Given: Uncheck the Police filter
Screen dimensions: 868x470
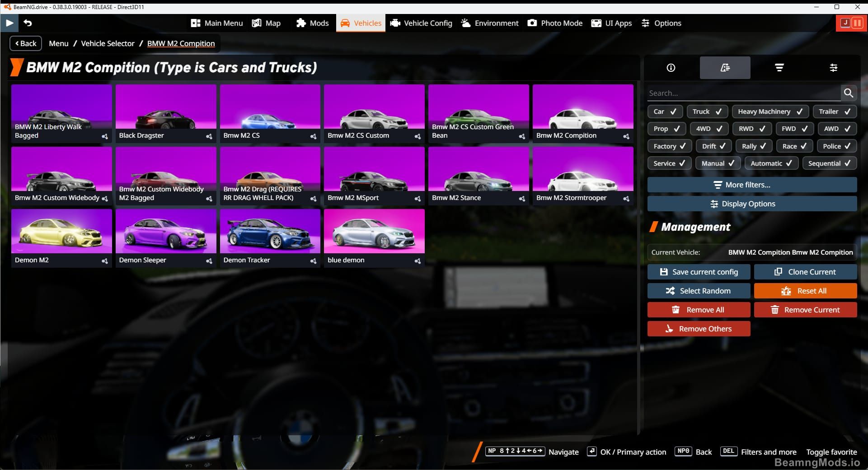Looking at the screenshot, I should pyautogui.click(x=836, y=146).
